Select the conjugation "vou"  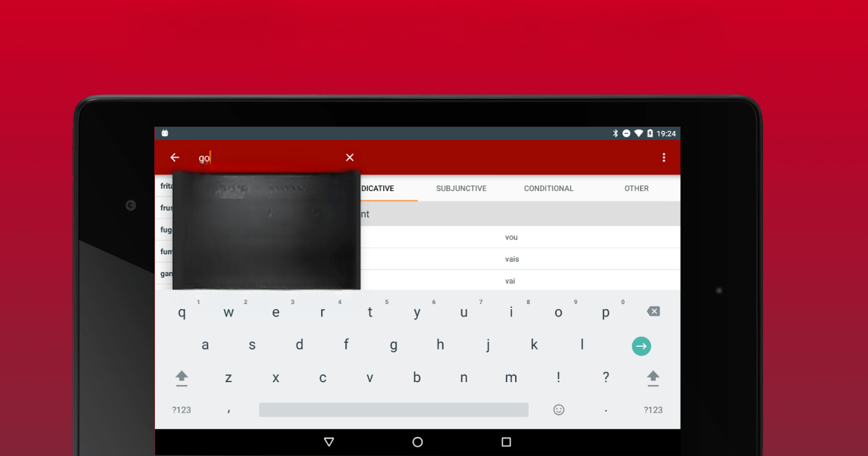(x=511, y=237)
